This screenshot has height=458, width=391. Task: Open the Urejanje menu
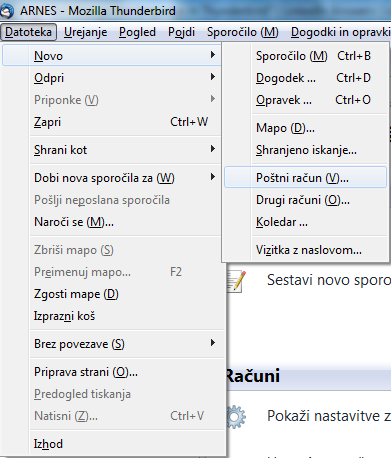coord(86,32)
